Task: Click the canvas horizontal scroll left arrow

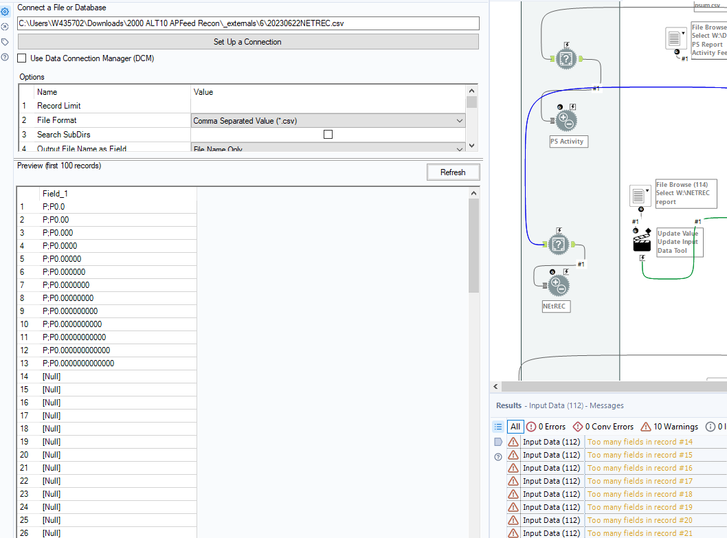Action: [496, 386]
